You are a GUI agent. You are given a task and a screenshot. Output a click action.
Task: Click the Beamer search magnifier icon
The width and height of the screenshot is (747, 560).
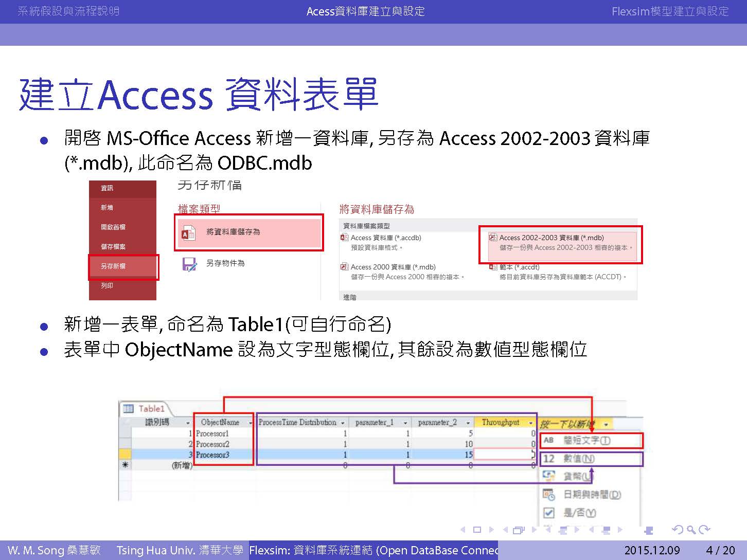tap(691, 530)
